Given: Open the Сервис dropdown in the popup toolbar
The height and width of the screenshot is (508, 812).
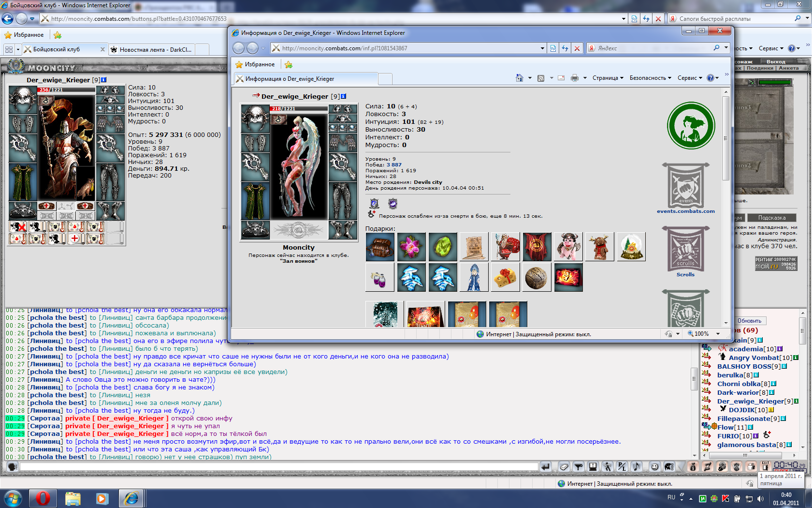Looking at the screenshot, I should click(x=690, y=78).
